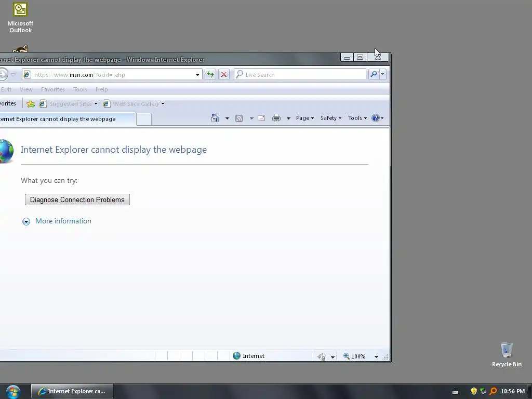Click the Protected Mode status icon
This screenshot has width=532, height=399.
tap(322, 356)
